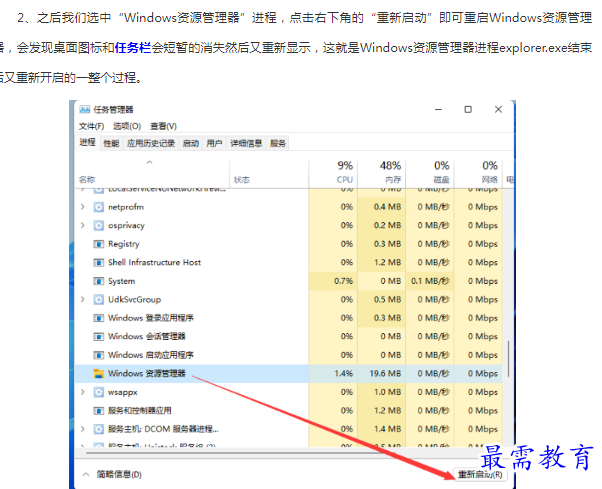Image resolution: width=602 pixels, height=489 pixels.
Task: Sort by the CPU column header
Action: [333, 172]
